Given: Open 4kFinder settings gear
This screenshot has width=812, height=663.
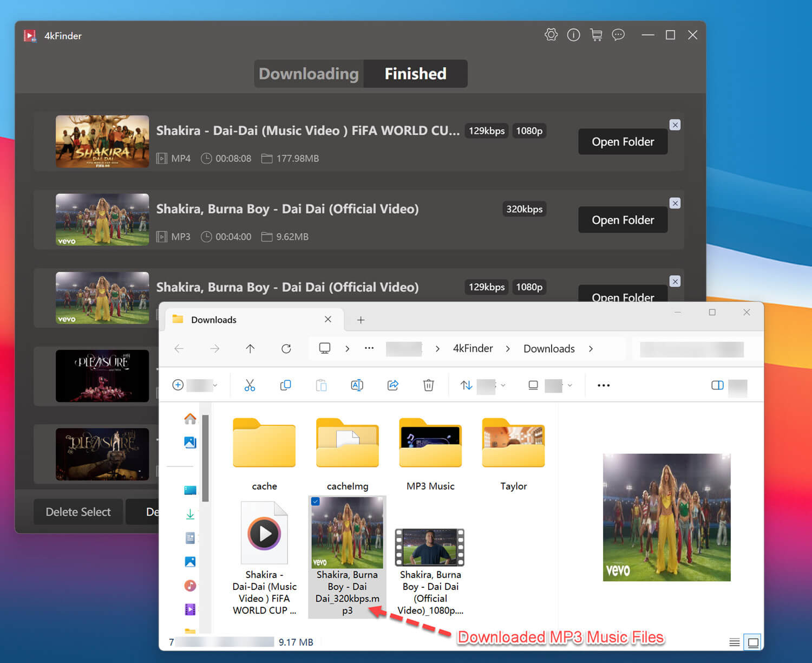Looking at the screenshot, I should tap(551, 35).
